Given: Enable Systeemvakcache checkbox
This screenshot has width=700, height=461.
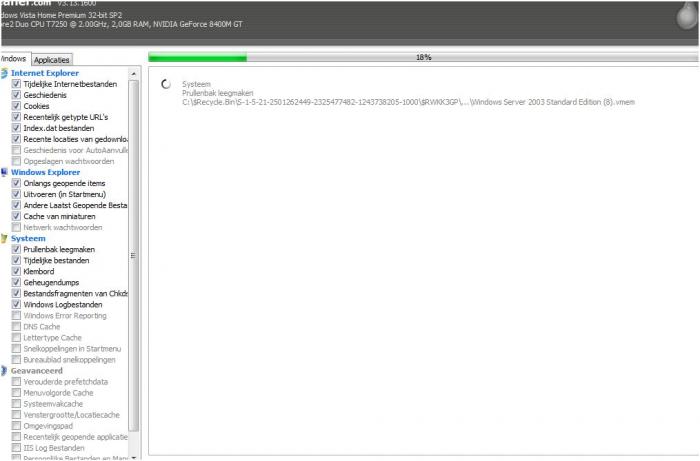Looking at the screenshot, I should coord(17,404).
